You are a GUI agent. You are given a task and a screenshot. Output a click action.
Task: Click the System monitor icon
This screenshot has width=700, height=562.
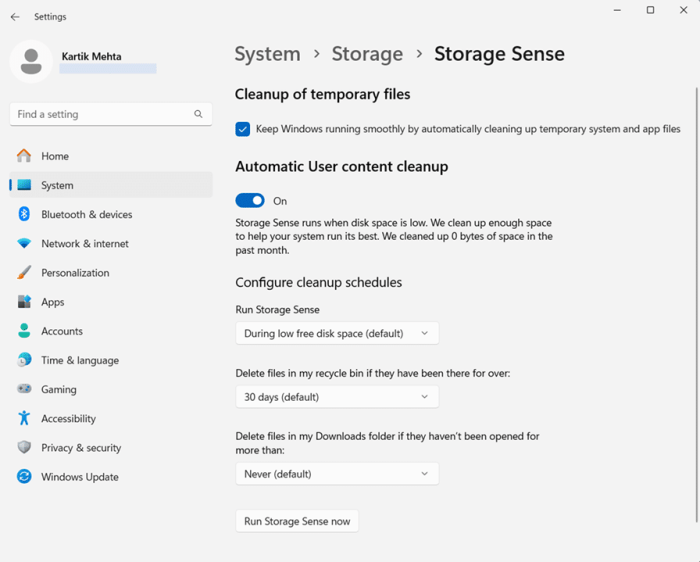[24, 185]
